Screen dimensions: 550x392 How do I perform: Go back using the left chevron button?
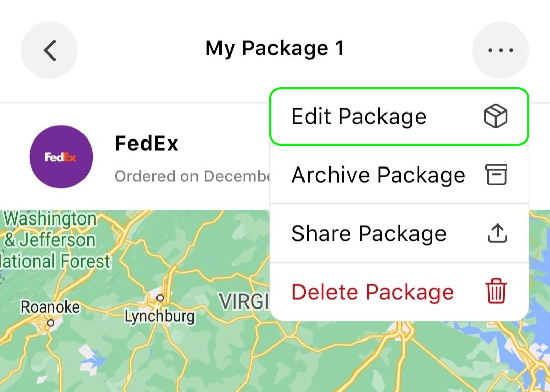tap(49, 50)
